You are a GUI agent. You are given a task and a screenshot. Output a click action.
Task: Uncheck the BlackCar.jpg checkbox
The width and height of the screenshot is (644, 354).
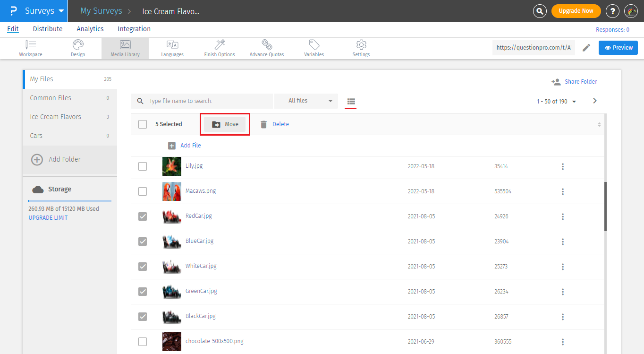pos(143,317)
